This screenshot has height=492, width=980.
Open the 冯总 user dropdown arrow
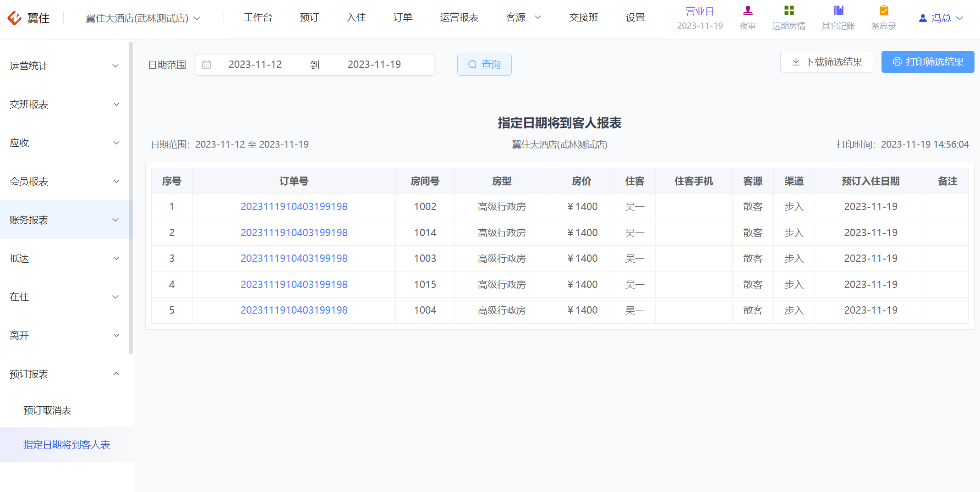tap(959, 18)
